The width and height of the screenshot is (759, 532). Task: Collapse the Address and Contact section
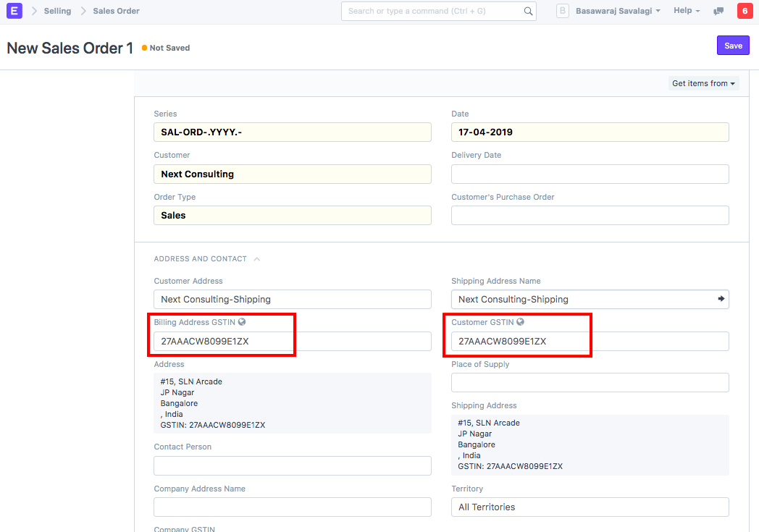point(256,258)
